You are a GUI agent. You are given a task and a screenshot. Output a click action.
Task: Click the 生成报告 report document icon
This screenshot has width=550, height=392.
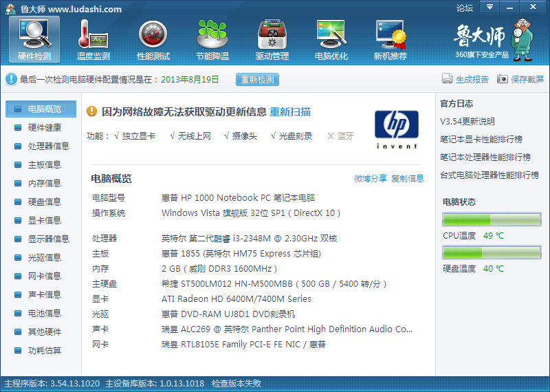pyautogui.click(x=448, y=78)
